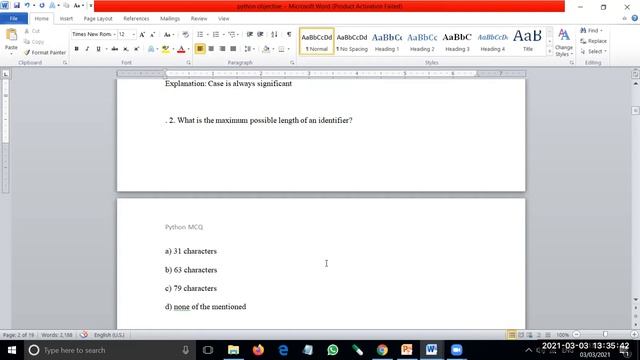This screenshot has width=640, height=360.
Task: Open Word Help icon
Action: pyautogui.click(x=635, y=18)
